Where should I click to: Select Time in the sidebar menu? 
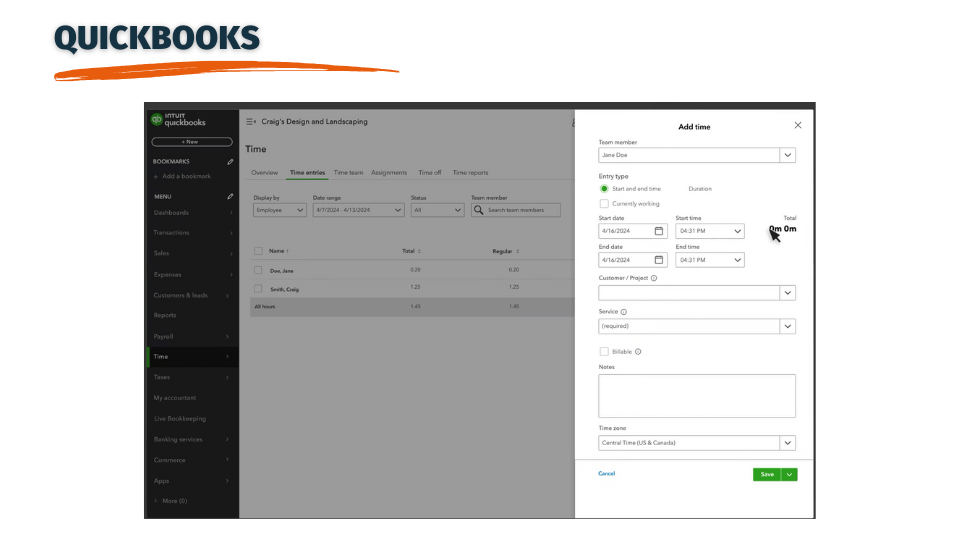(x=192, y=356)
